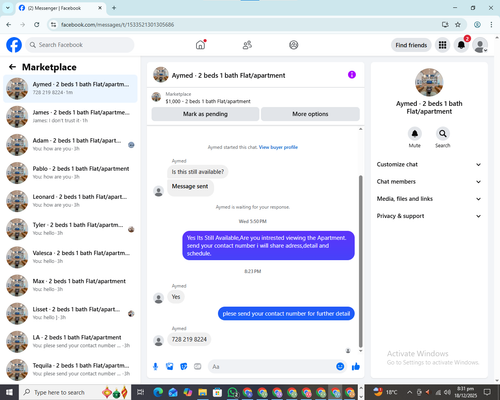Click the Find friends button

click(x=411, y=45)
